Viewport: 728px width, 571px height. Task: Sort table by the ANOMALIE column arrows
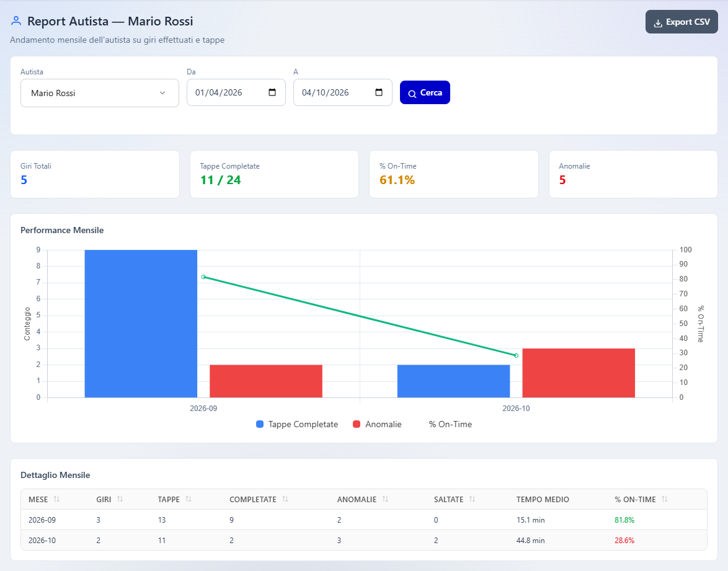(x=385, y=499)
